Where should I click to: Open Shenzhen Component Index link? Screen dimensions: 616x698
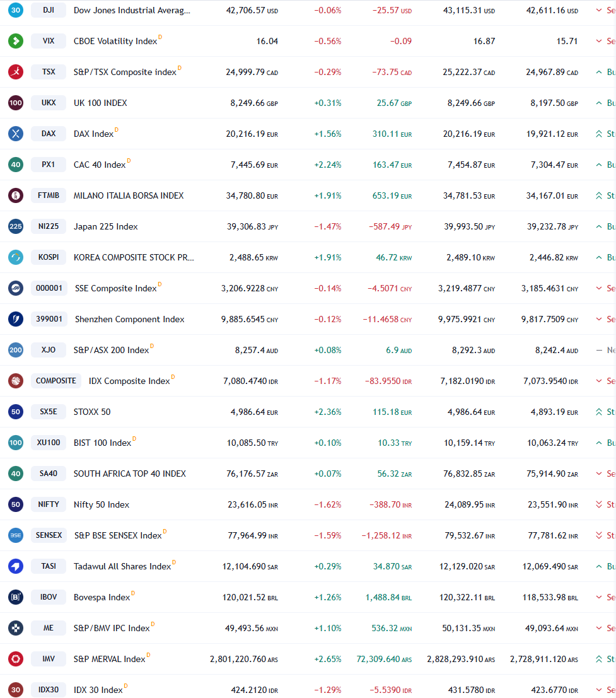tap(129, 319)
